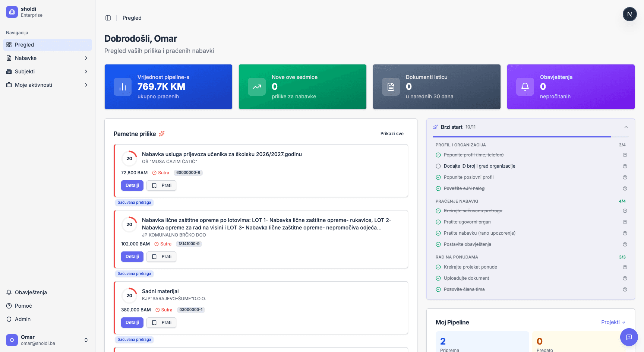
Task: Open the Vrijednost pipeline-a stat card
Action: pyautogui.click(x=168, y=87)
